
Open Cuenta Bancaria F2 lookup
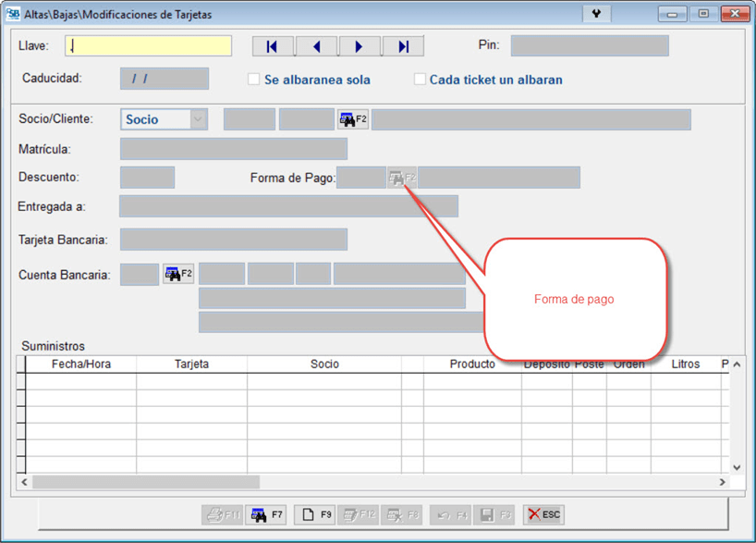coord(177,274)
